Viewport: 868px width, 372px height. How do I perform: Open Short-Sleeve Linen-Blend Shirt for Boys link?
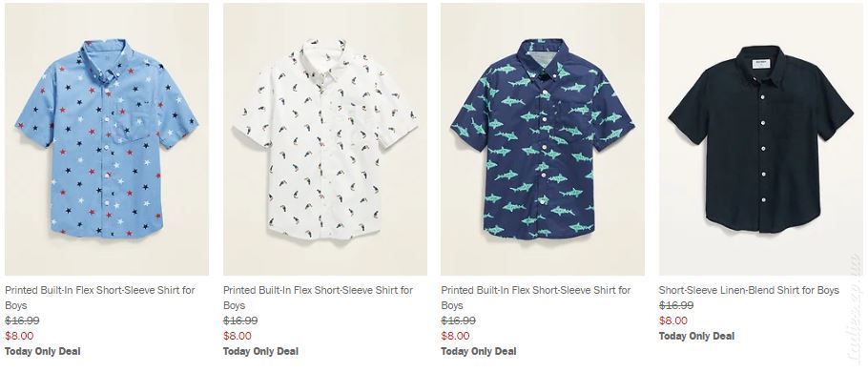pos(749,290)
